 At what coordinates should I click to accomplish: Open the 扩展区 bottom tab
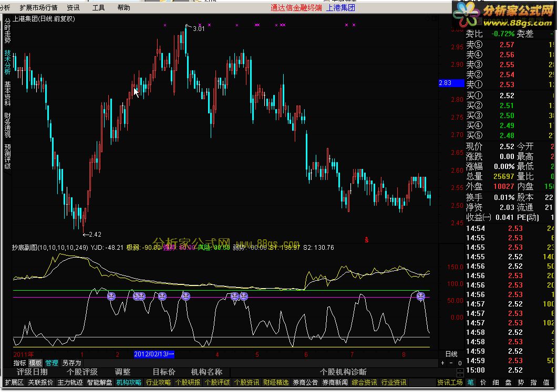click(14, 383)
